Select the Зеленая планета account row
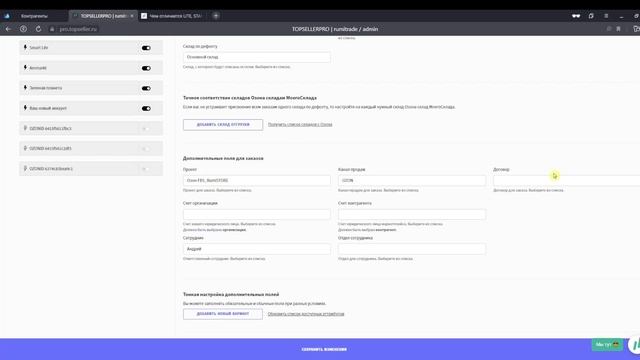This screenshot has height=360, width=640. (x=91, y=88)
